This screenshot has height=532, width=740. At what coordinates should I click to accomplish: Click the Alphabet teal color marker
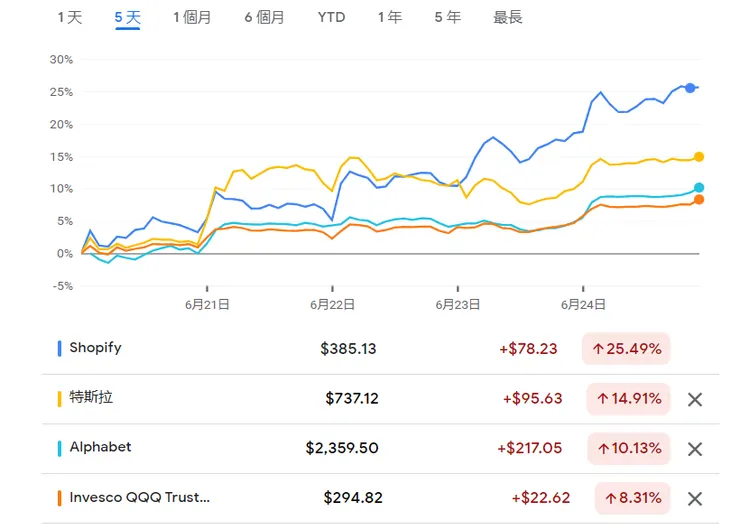(59, 448)
